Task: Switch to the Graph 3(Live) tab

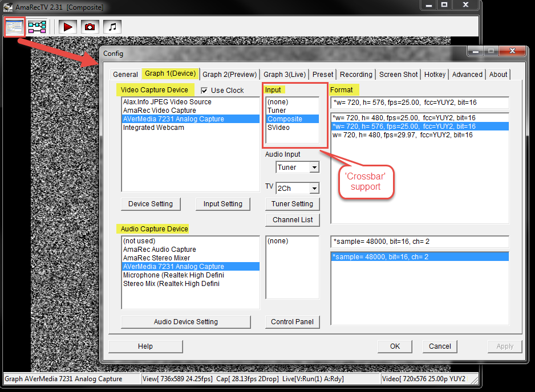Action: tap(285, 74)
